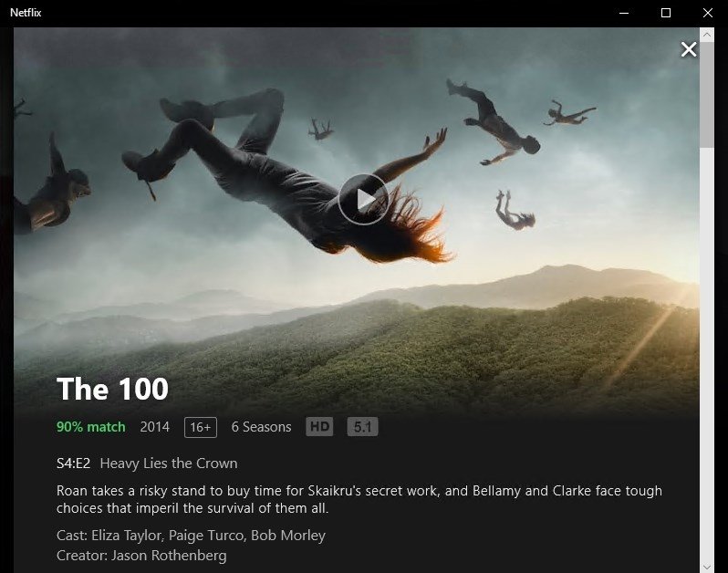Click the 90% match label
This screenshot has width=728, height=573.
pos(91,427)
